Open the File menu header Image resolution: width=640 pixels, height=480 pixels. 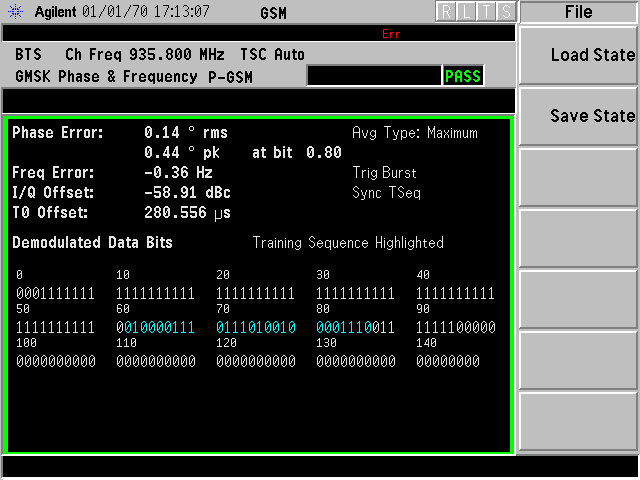[578, 12]
